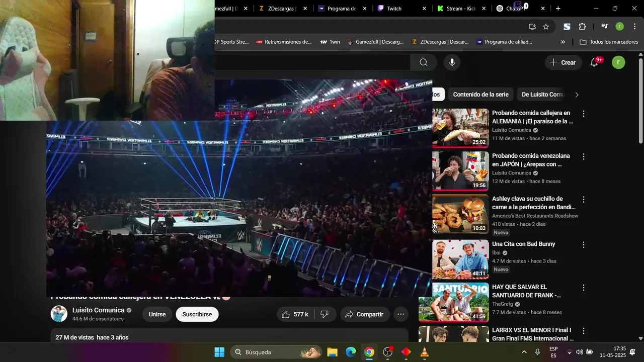Open Luisito Comunica channel avatar
The width and height of the screenshot is (644, 362).
[59, 314]
